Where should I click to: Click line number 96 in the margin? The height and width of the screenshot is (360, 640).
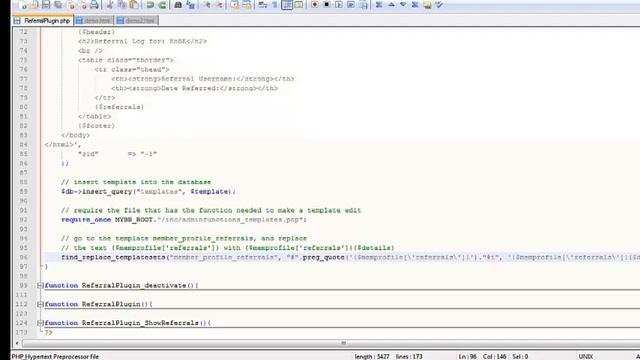[x=23, y=257]
